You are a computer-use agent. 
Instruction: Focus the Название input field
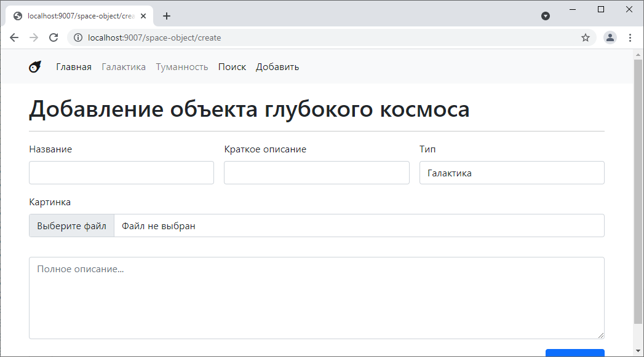(x=121, y=173)
